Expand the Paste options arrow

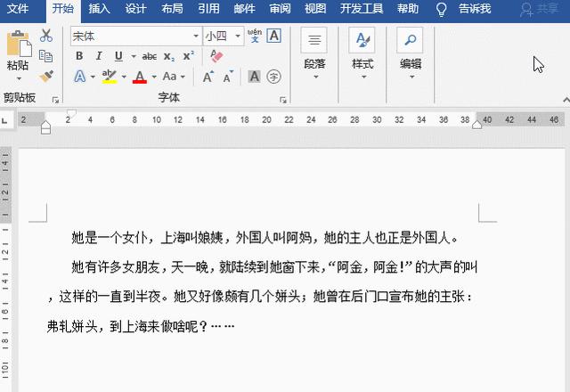19,78
